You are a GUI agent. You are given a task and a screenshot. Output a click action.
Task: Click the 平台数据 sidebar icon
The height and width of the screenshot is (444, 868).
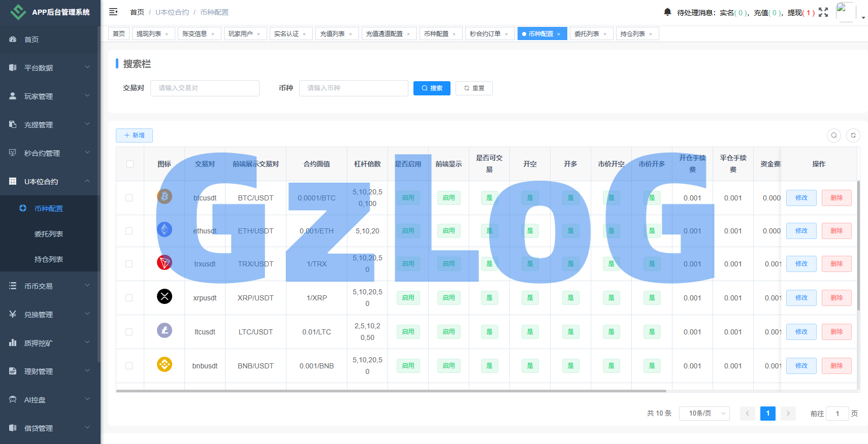pyautogui.click(x=13, y=67)
